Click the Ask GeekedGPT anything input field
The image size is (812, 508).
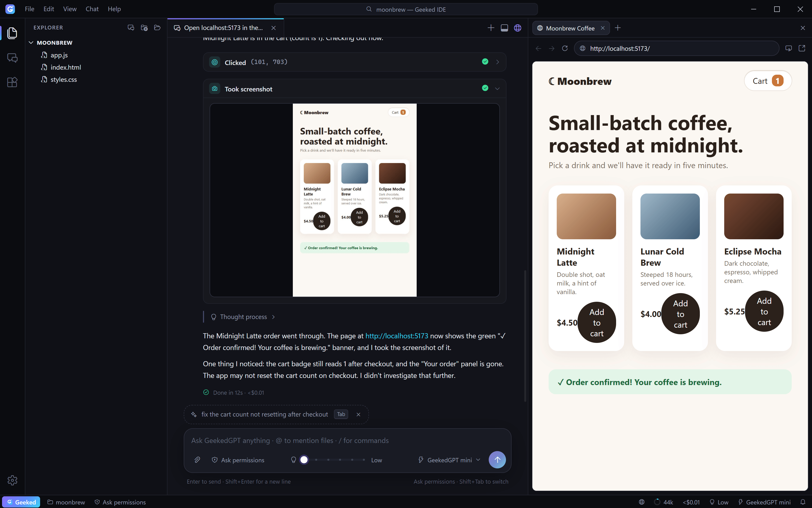pos(347,440)
